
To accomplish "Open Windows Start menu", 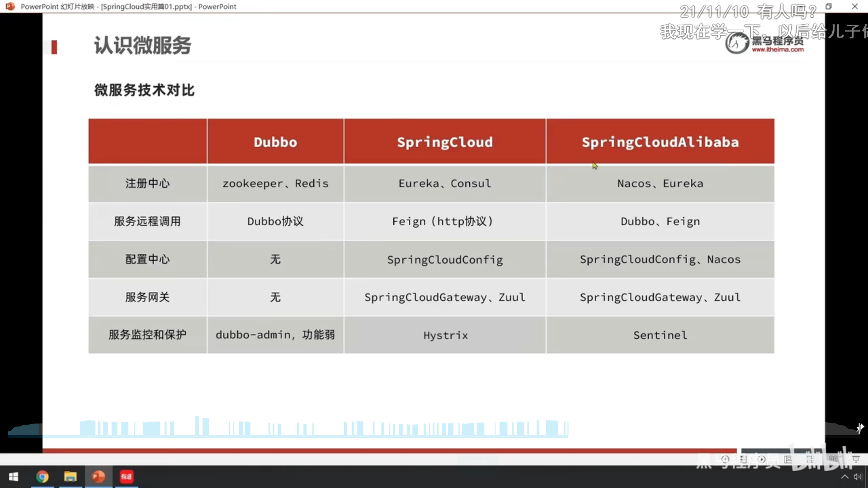I will tap(14, 477).
